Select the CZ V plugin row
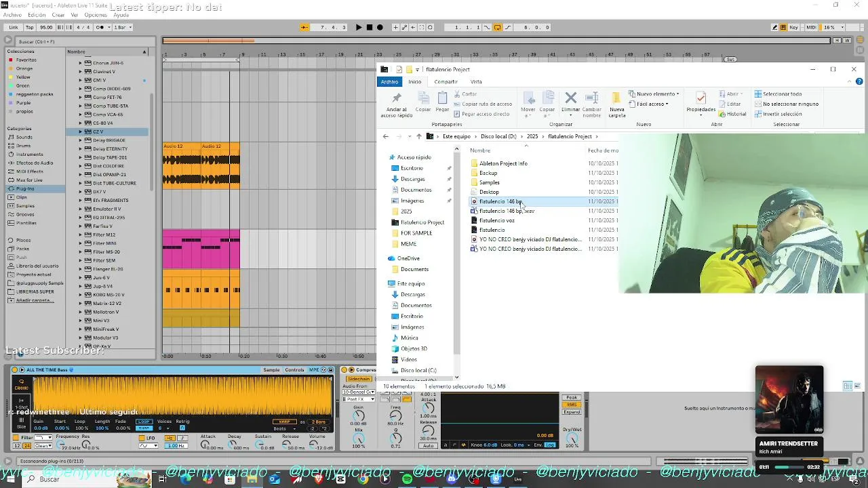The image size is (868, 488). point(107,131)
